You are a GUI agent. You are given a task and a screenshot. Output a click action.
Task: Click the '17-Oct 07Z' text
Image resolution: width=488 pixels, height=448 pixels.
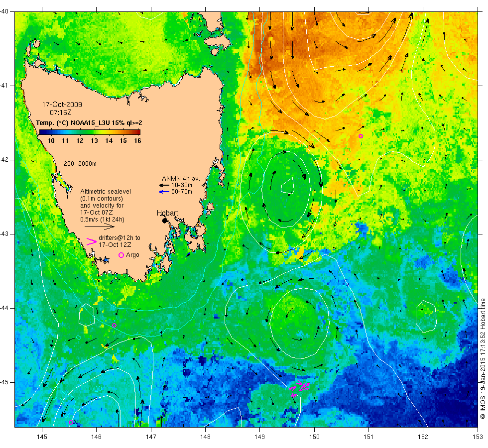(x=97, y=213)
